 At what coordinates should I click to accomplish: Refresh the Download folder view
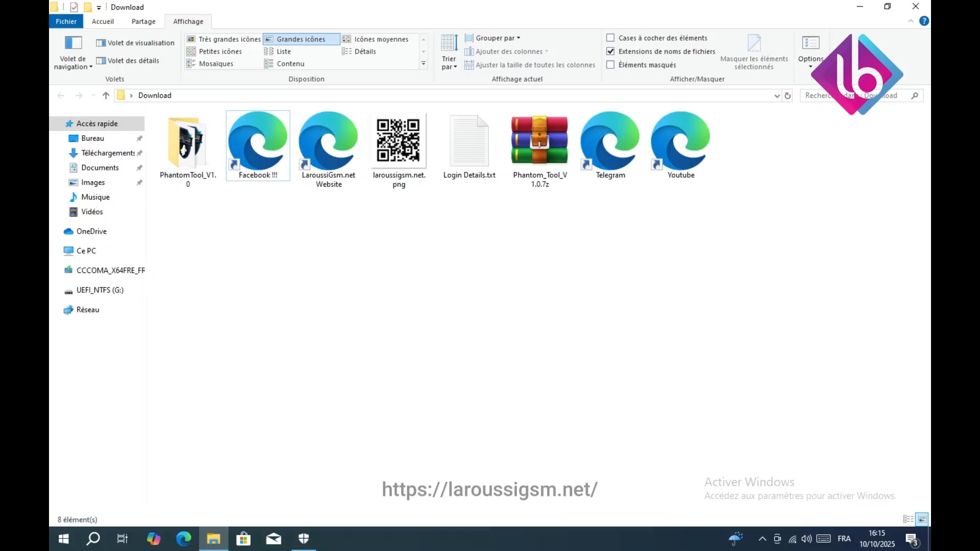pos(788,95)
